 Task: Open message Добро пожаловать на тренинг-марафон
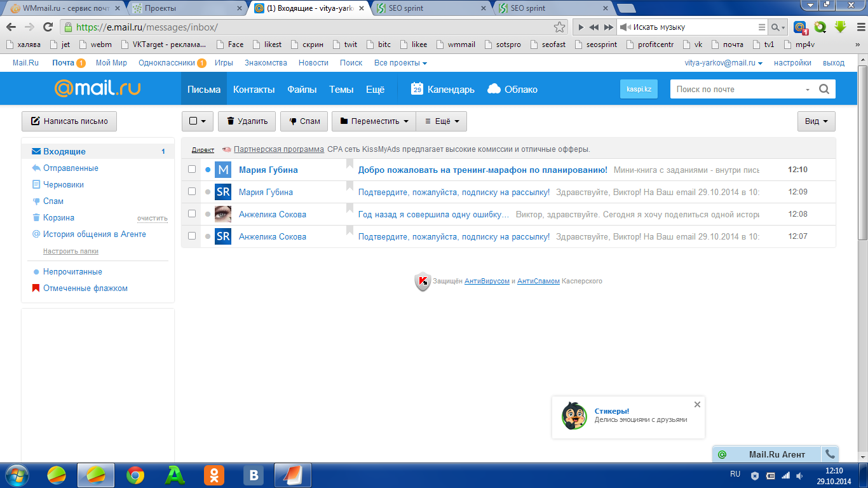(x=483, y=170)
